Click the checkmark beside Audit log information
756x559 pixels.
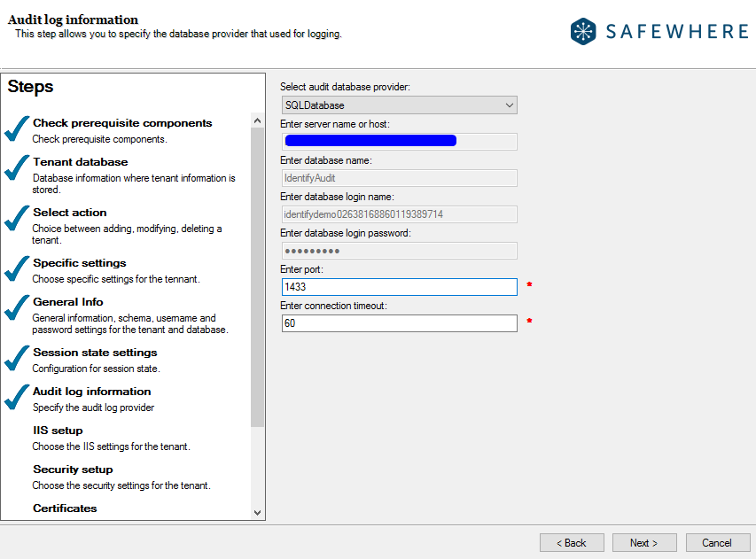[18, 397]
